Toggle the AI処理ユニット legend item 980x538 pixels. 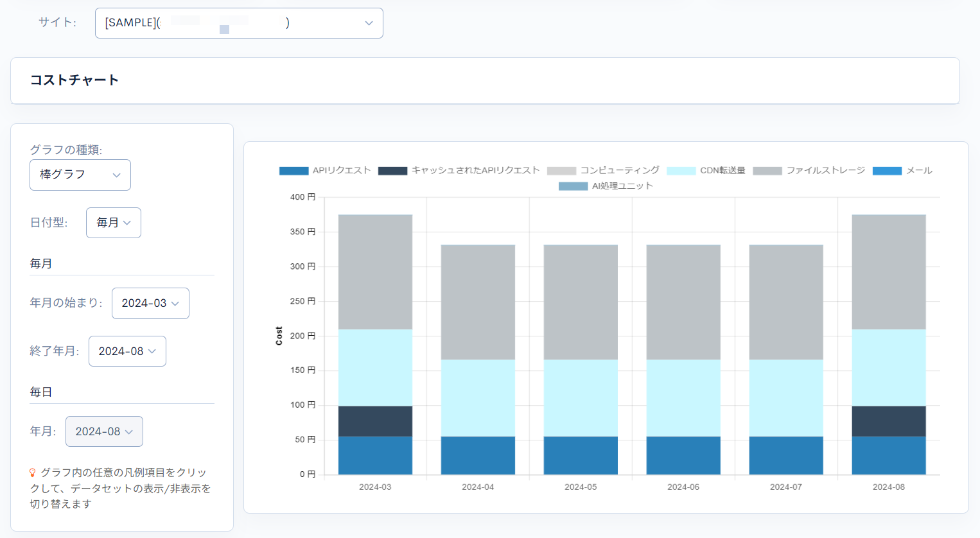(606, 186)
